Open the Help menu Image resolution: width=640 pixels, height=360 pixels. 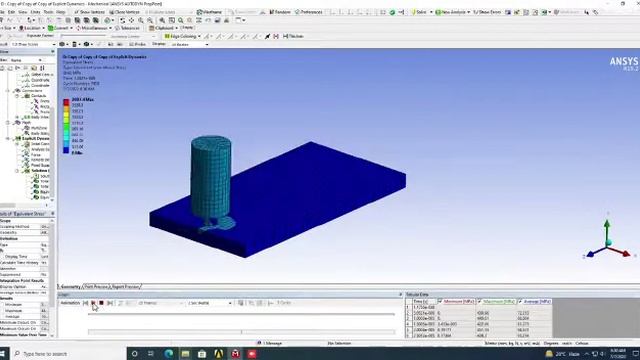[61, 12]
